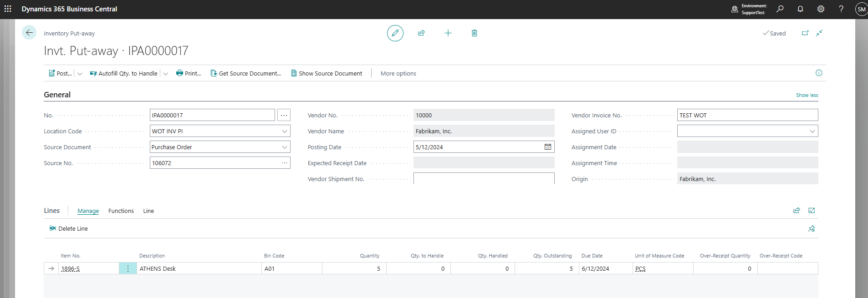This screenshot has height=298, width=868.
Task: Click Delete Line in Lines toolbar
Action: 68,228
